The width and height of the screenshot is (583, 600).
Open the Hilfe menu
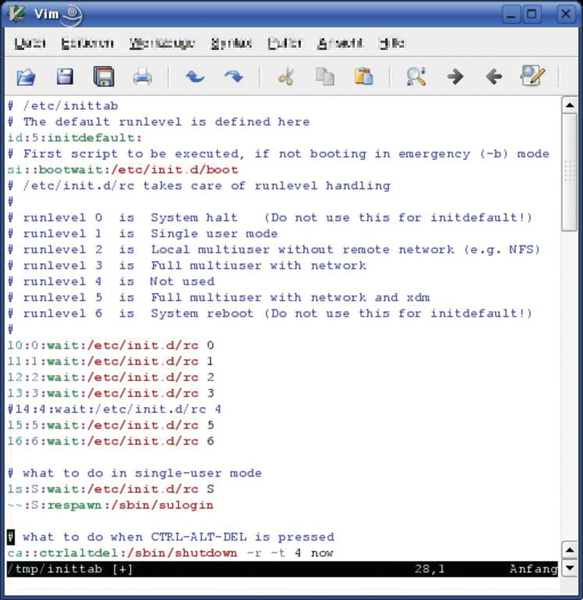click(392, 43)
